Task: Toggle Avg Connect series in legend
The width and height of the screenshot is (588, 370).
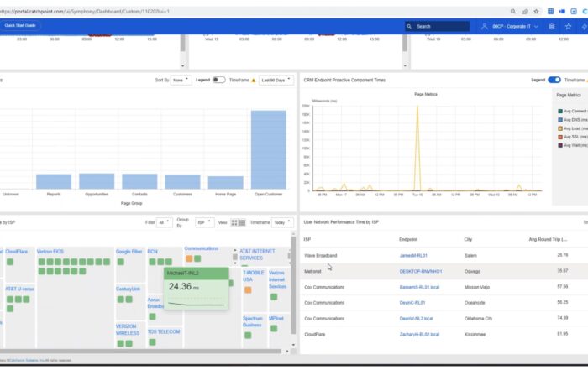Action: pyautogui.click(x=572, y=112)
